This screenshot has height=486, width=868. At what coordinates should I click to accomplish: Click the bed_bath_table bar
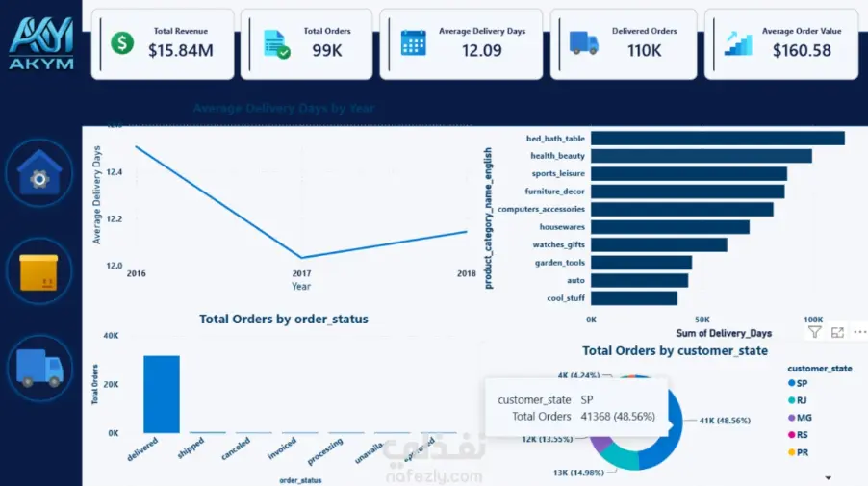pos(718,139)
